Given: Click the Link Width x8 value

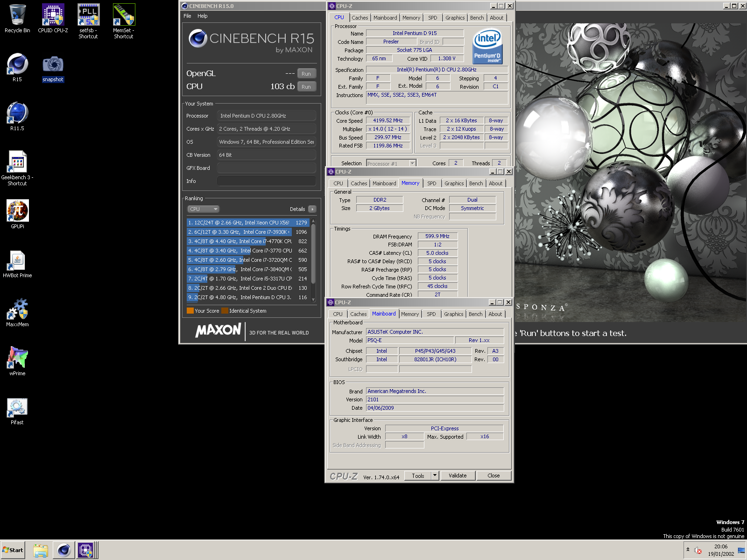Looking at the screenshot, I should pyautogui.click(x=404, y=436).
